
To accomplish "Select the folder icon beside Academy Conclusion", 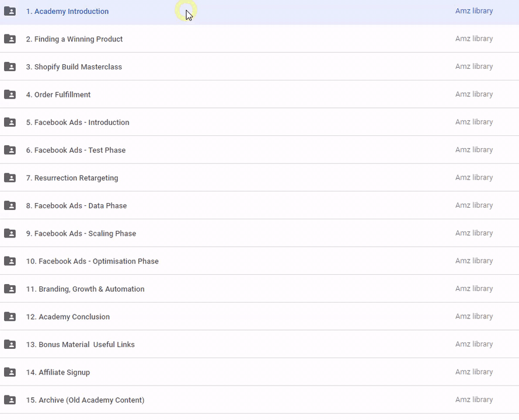I will (10, 317).
